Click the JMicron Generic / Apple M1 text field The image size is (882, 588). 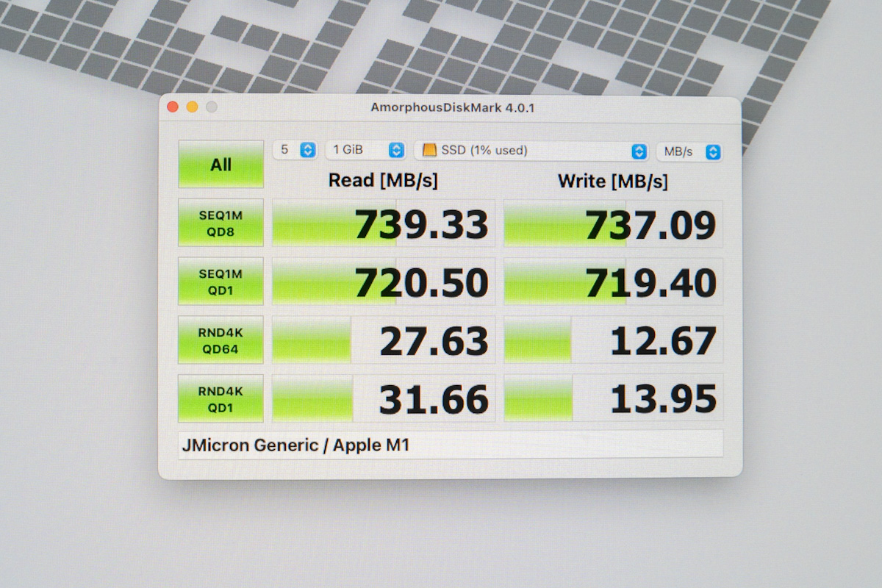(x=450, y=445)
